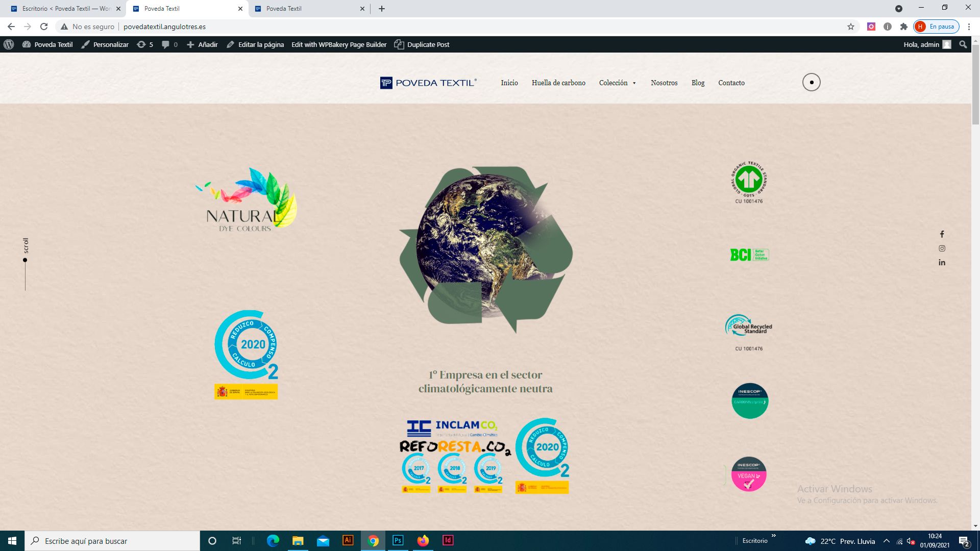Viewport: 980px width, 551px height.
Task: Click the 2018 Calculo seal
Action: tap(452, 473)
